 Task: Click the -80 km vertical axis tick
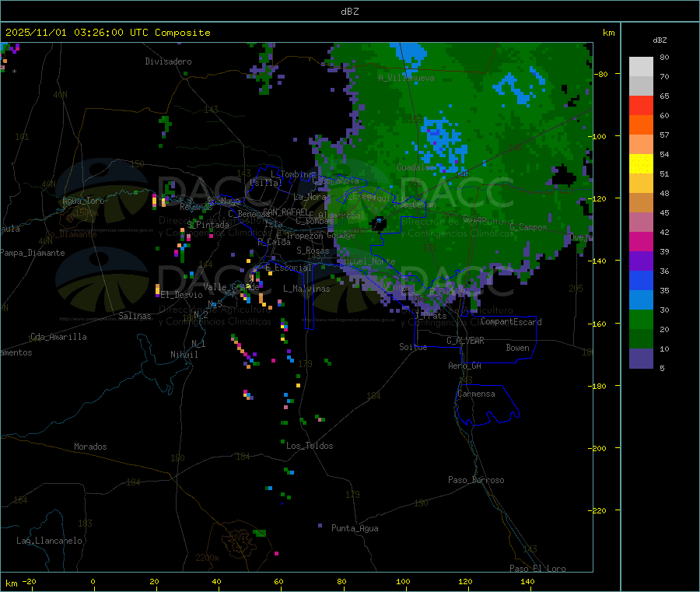pyautogui.click(x=601, y=74)
